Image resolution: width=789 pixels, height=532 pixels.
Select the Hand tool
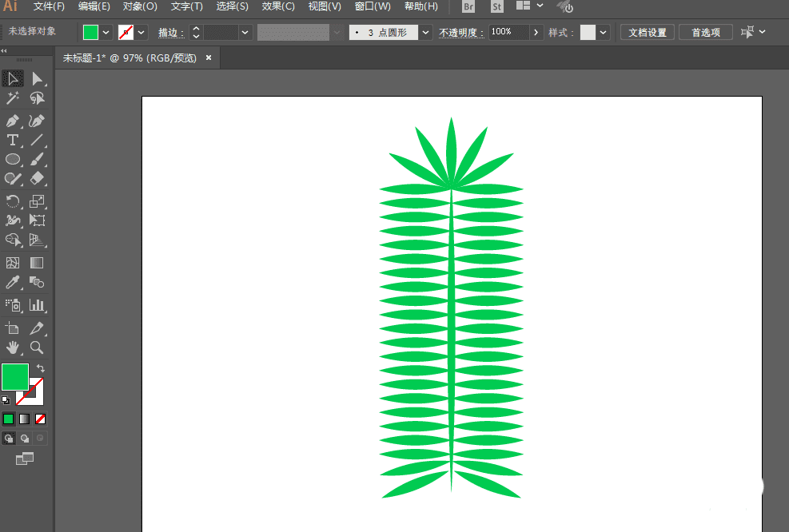(x=13, y=347)
